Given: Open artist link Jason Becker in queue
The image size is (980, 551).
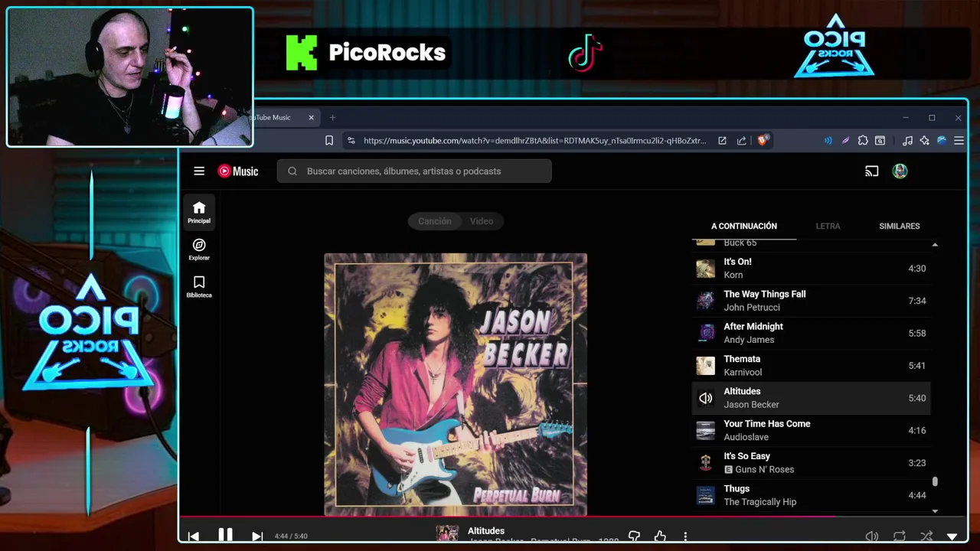Looking at the screenshot, I should coord(752,405).
